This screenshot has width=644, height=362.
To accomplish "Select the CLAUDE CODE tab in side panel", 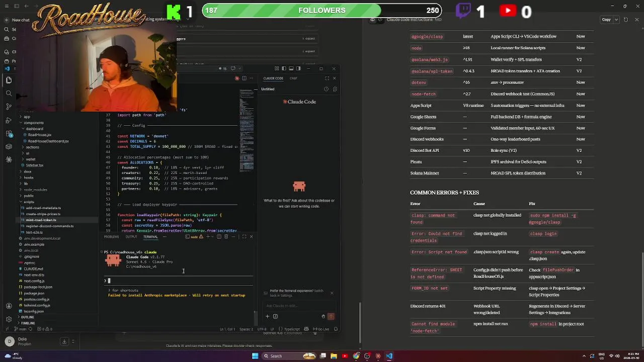I will (x=273, y=78).
